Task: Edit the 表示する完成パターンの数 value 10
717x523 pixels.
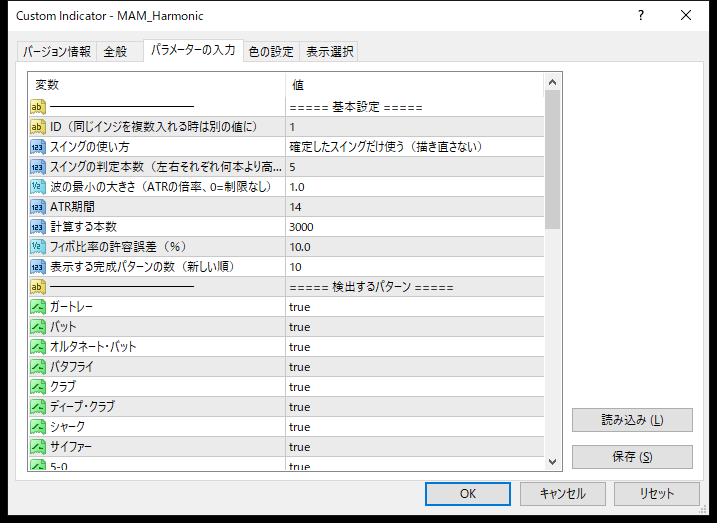Action: pyautogui.click(x=414, y=267)
